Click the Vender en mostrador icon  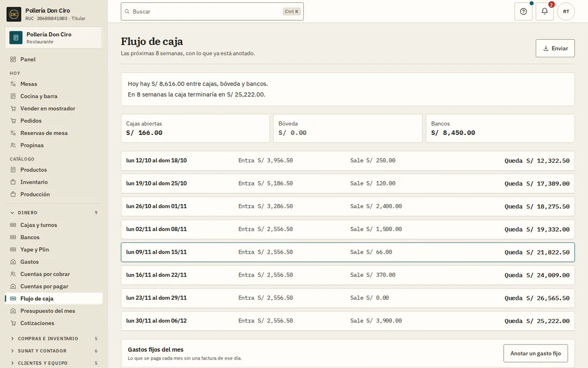point(13,108)
